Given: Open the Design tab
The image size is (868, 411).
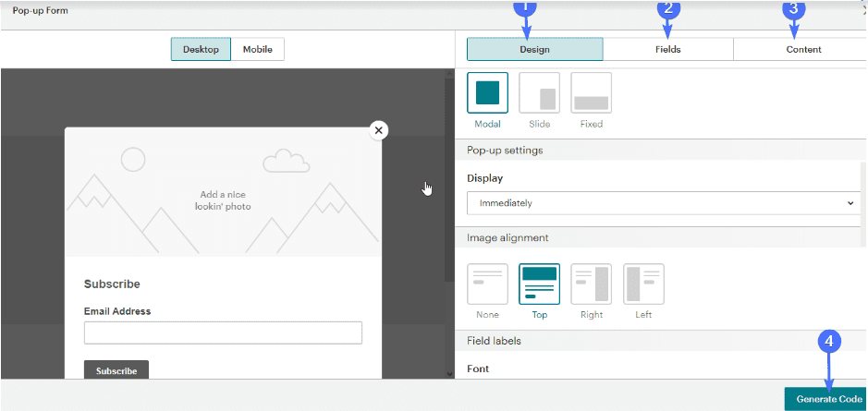Looking at the screenshot, I should tap(534, 49).
